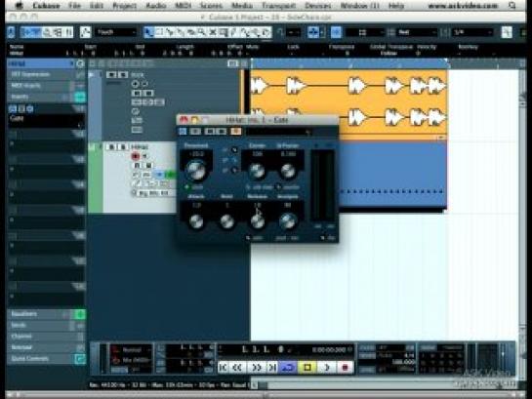The height and width of the screenshot is (399, 532).
Task: Click the Rewind transport button
Action: [237, 368]
